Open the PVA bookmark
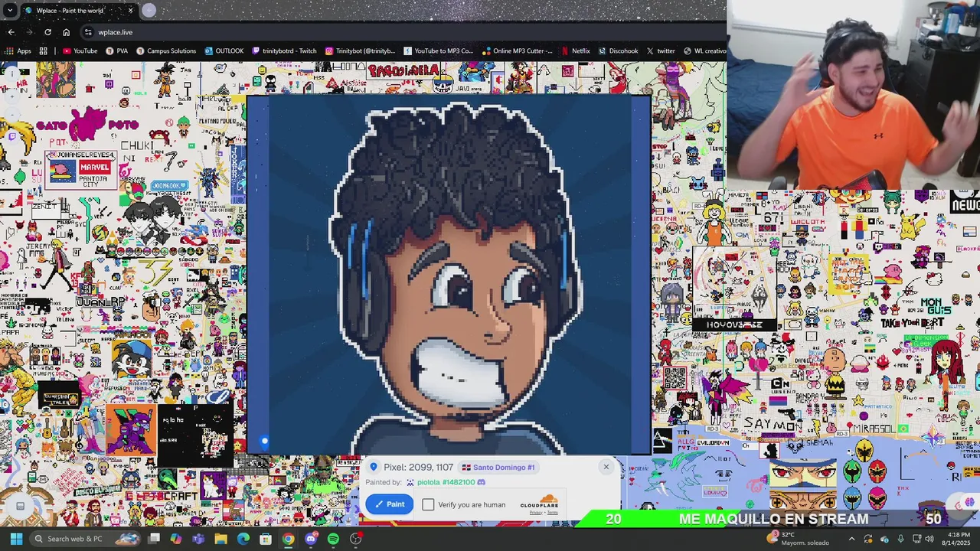This screenshot has width=980, height=551. 116,51
